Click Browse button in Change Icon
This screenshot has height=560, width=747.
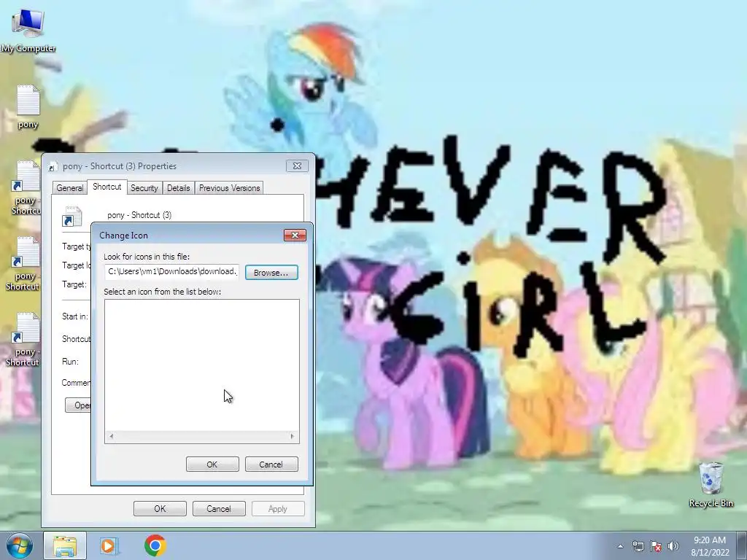click(x=271, y=273)
